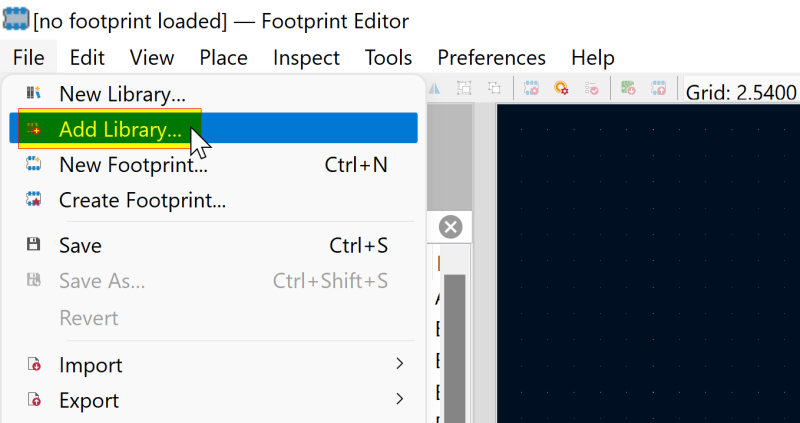Screen dimensions: 800x423
Task: Open the Preferences menu
Action: [x=491, y=58]
